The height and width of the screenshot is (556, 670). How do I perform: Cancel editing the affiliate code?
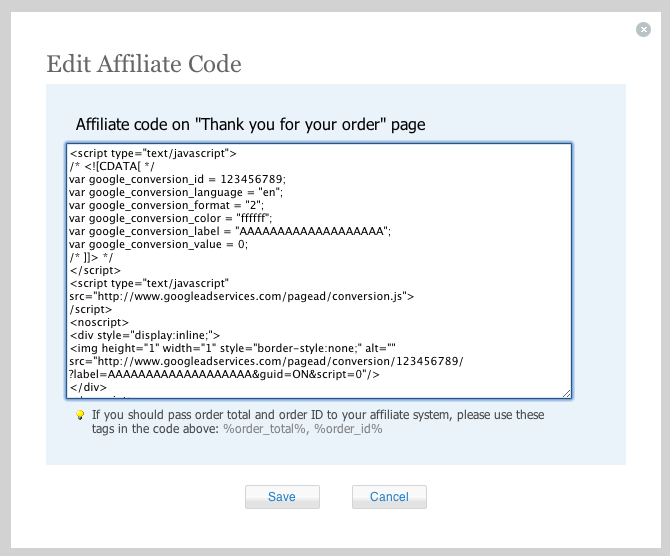(x=389, y=497)
